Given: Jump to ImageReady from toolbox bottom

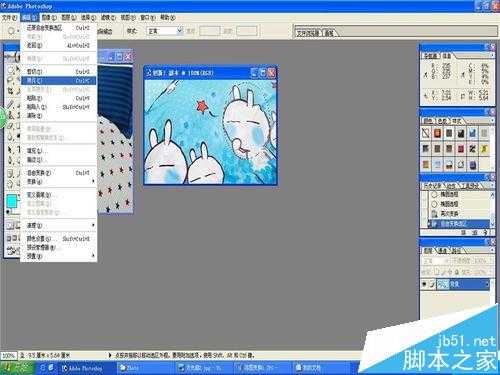Looking at the screenshot, I should pos(13,251).
